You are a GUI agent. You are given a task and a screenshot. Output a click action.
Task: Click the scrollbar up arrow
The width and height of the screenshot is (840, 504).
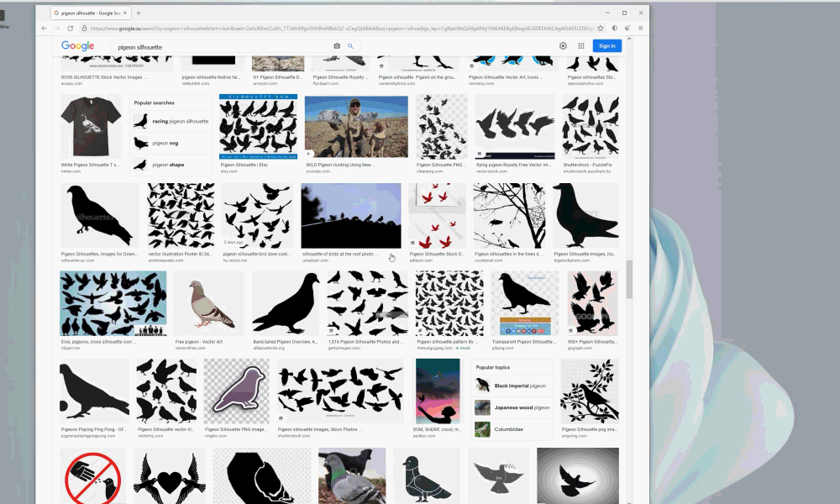click(629, 39)
